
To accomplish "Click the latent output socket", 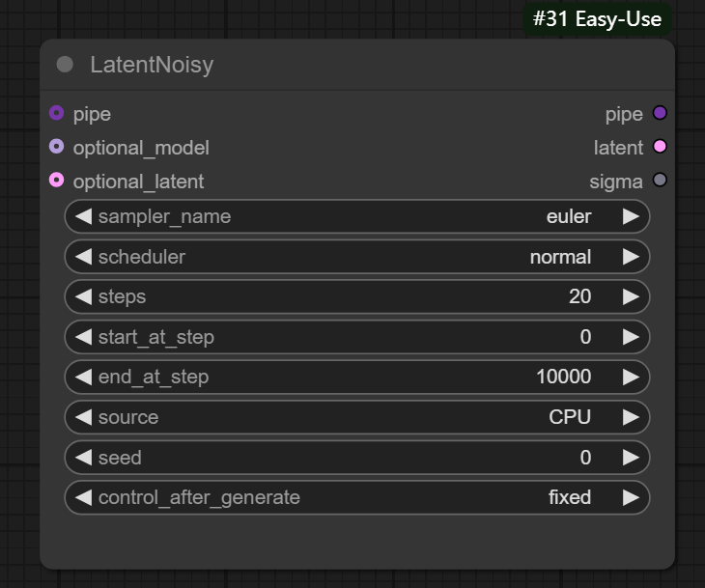I will (x=661, y=148).
